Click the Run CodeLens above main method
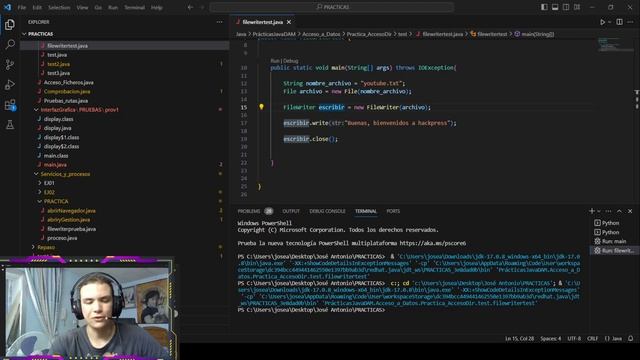640x360 pixels. [275, 61]
